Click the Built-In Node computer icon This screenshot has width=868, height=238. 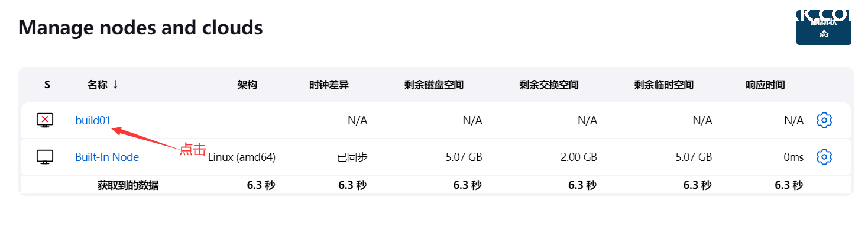point(45,157)
